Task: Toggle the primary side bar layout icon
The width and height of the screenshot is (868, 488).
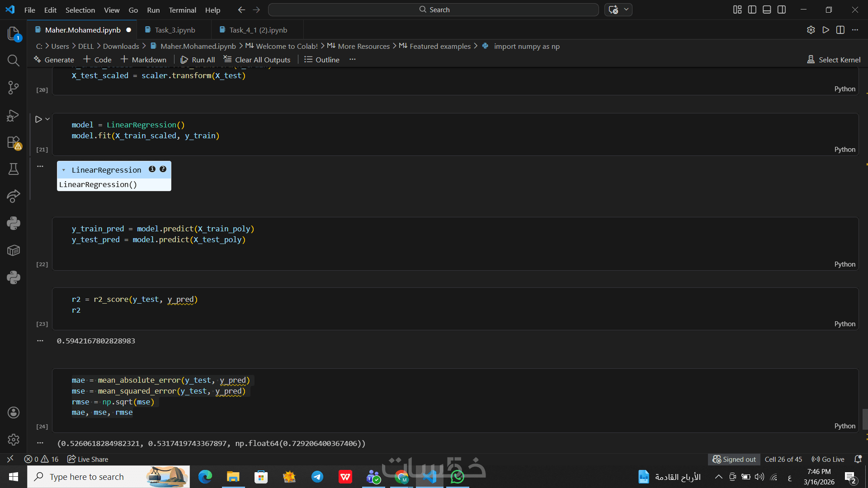Action: (x=752, y=9)
